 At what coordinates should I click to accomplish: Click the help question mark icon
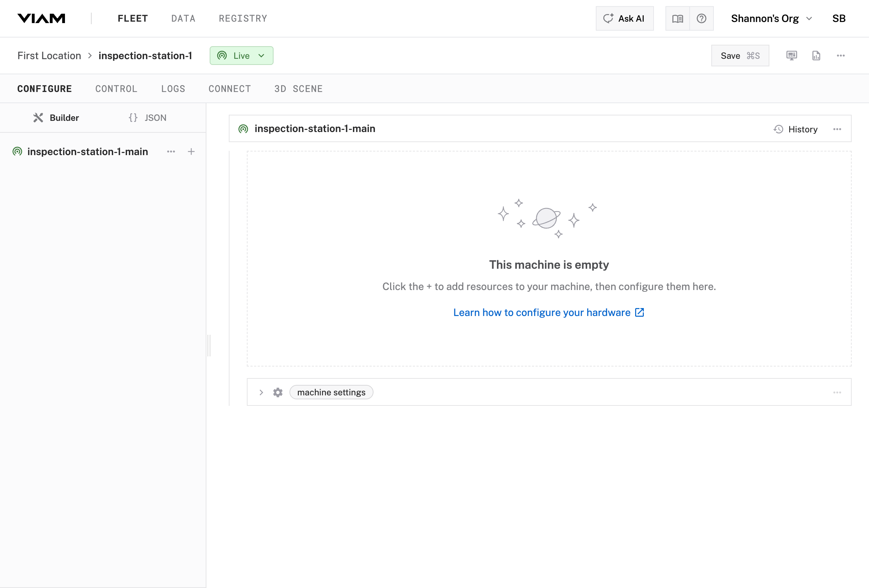pyautogui.click(x=701, y=18)
